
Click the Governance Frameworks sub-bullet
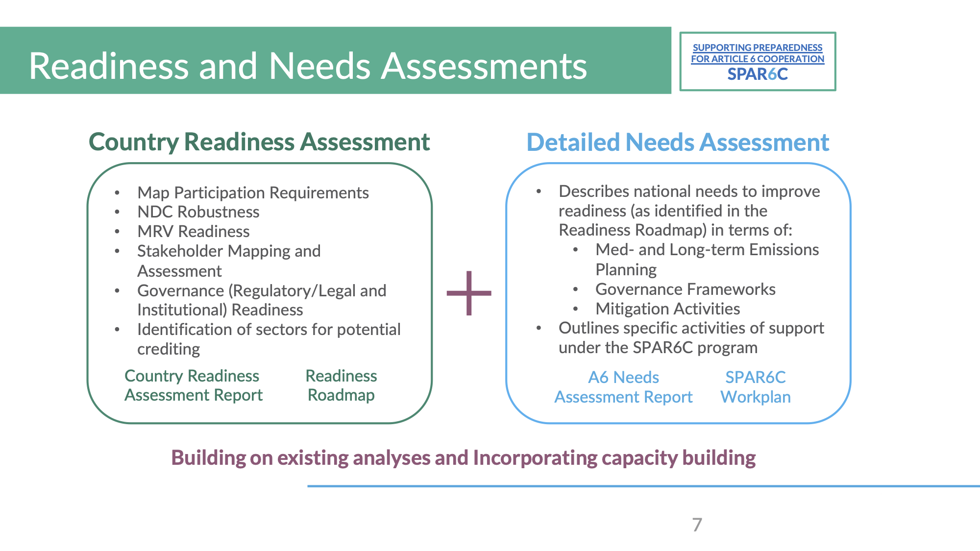click(x=686, y=289)
